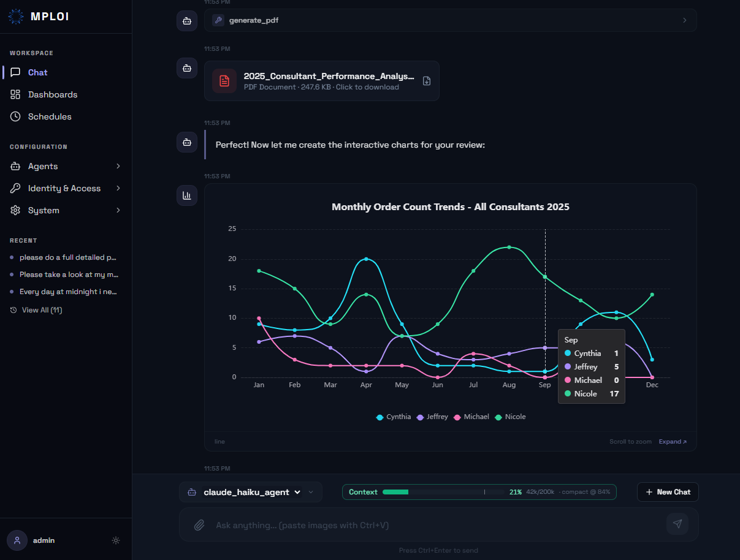Expand the System section
The width and height of the screenshot is (740, 560).
[x=66, y=210]
